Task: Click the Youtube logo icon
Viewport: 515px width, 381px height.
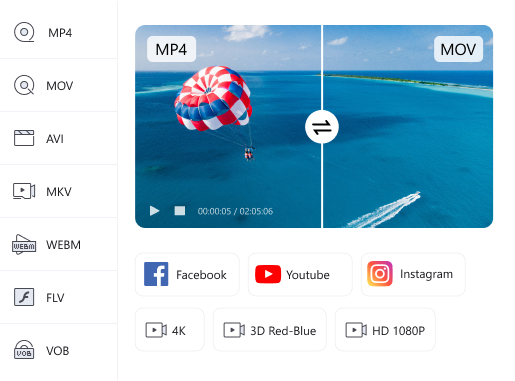Action: [x=268, y=274]
